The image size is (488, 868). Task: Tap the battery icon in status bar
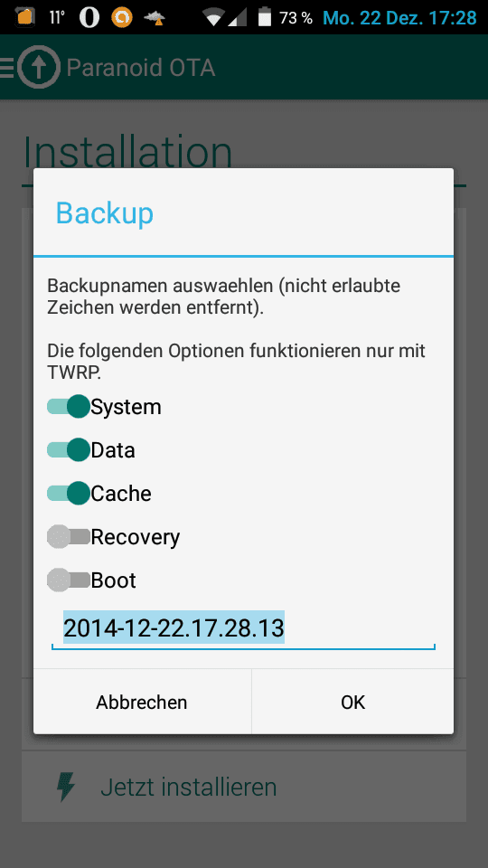pos(265,17)
